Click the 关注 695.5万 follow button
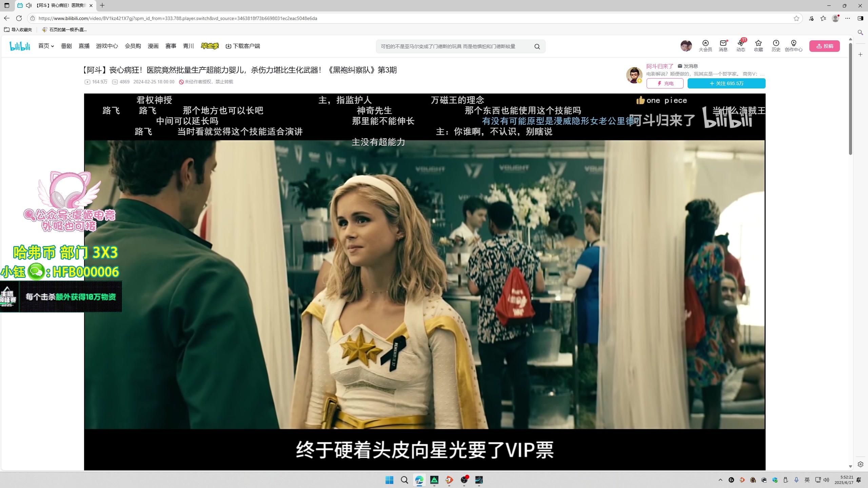868x488 pixels. 726,83
